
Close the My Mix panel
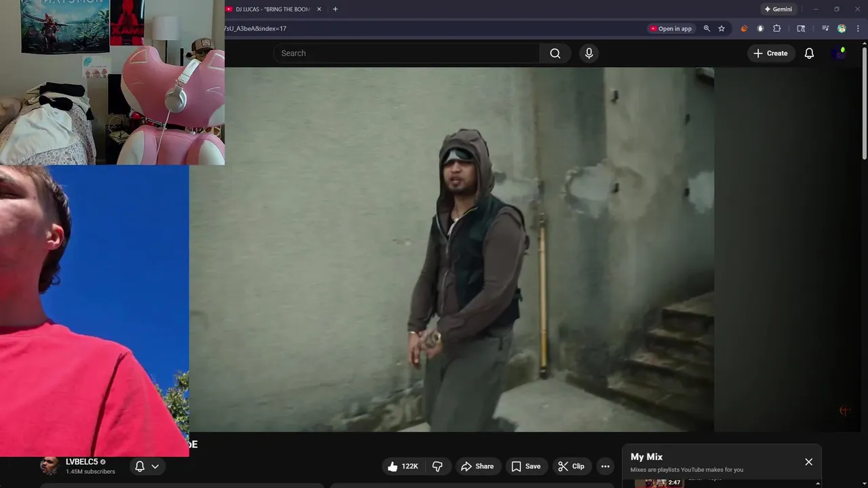pyautogui.click(x=808, y=462)
